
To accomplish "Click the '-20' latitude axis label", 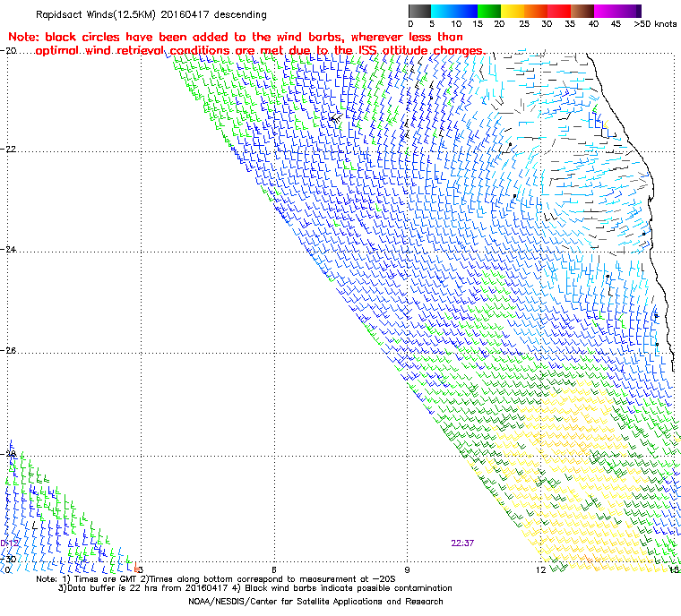I will pyautogui.click(x=9, y=51).
